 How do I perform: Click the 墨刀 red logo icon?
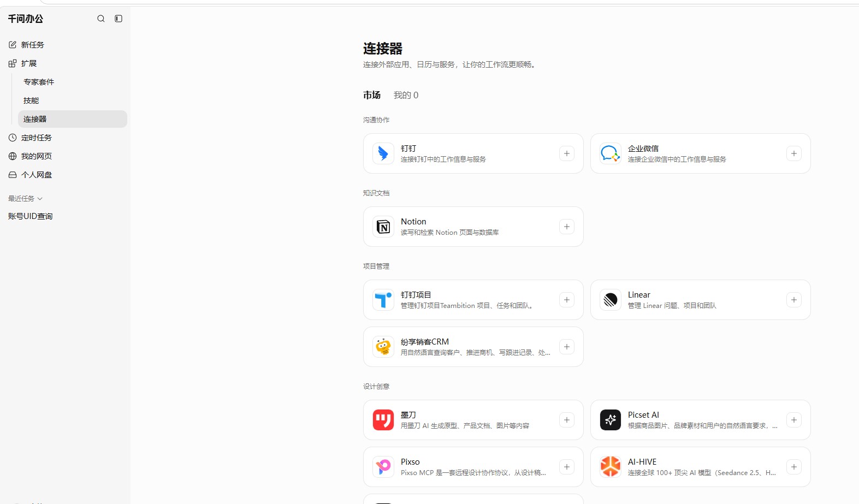(383, 420)
